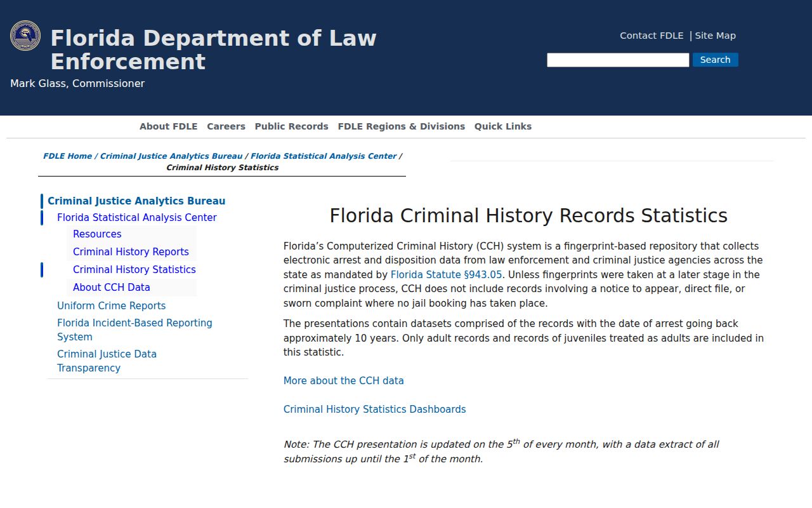Screen dimensions: 812x508
Task: Open Criminal Justice Data Transparency link
Action: [x=107, y=361]
